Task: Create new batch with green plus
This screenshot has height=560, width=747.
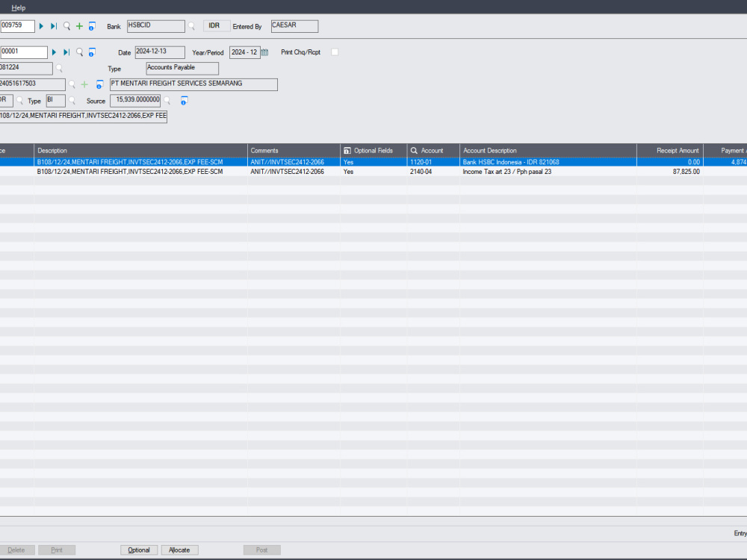Action: 80,26
